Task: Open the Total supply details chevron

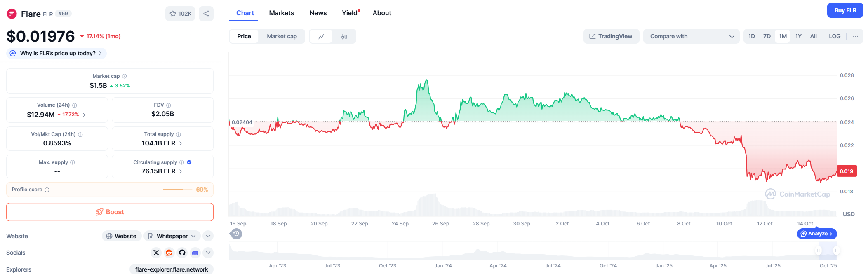Action: click(x=181, y=143)
